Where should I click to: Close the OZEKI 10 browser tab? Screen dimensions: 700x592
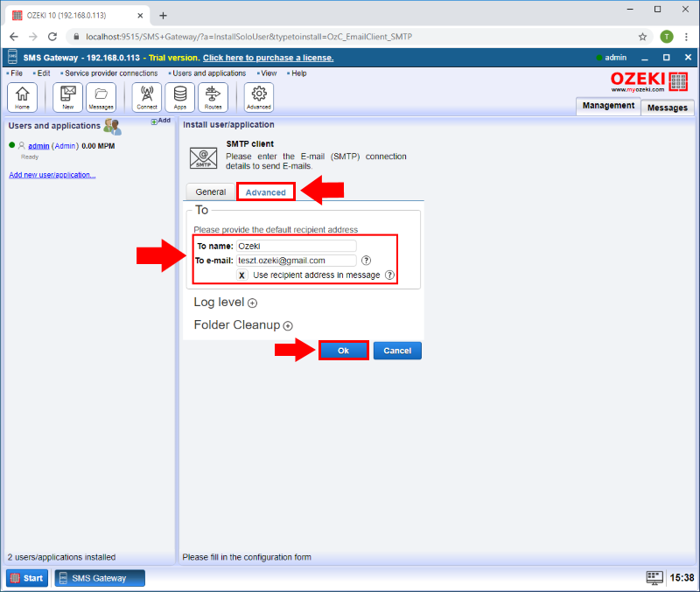tap(140, 16)
